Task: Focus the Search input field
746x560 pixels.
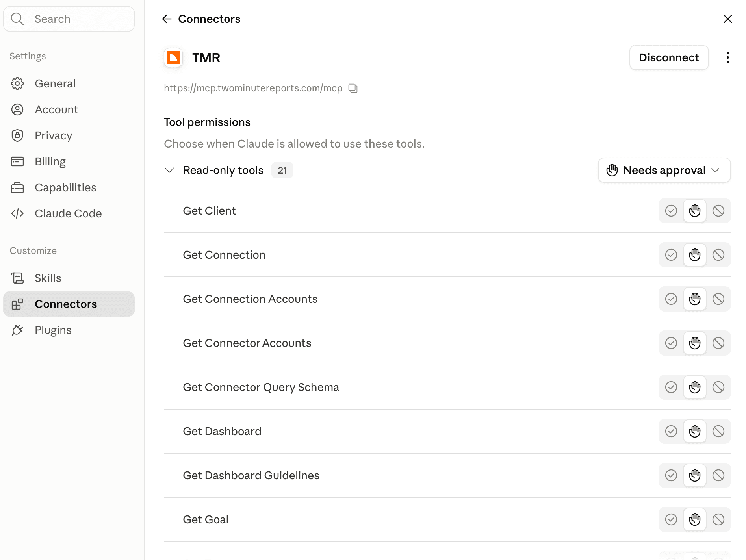Action: click(x=69, y=19)
